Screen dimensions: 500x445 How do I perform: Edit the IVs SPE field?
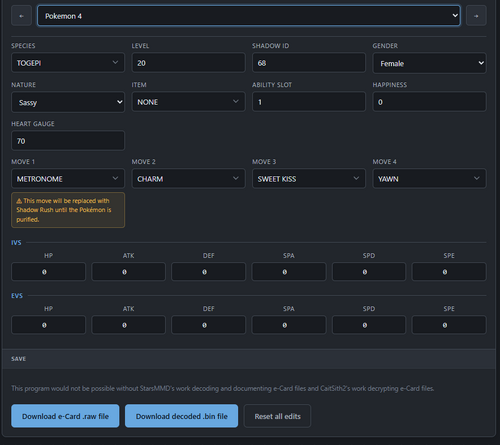click(x=449, y=272)
